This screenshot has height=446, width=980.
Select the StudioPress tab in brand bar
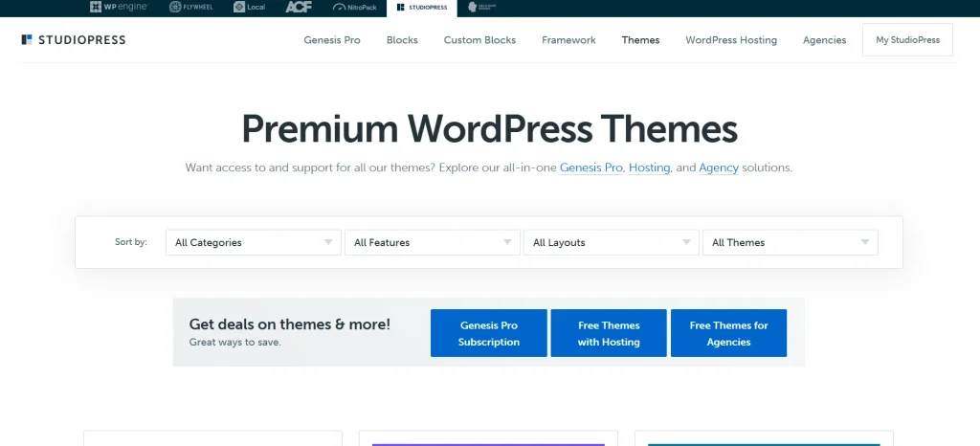[x=421, y=8]
